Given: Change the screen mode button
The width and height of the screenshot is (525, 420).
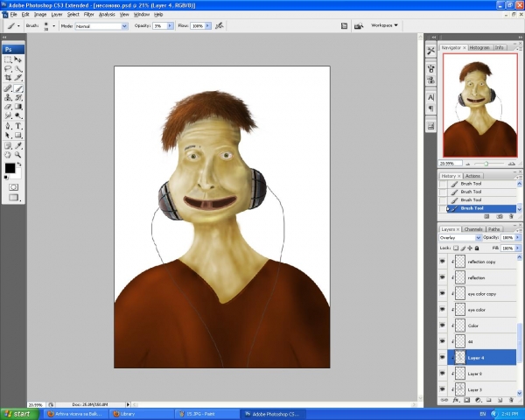Looking at the screenshot, I should coord(14,197).
